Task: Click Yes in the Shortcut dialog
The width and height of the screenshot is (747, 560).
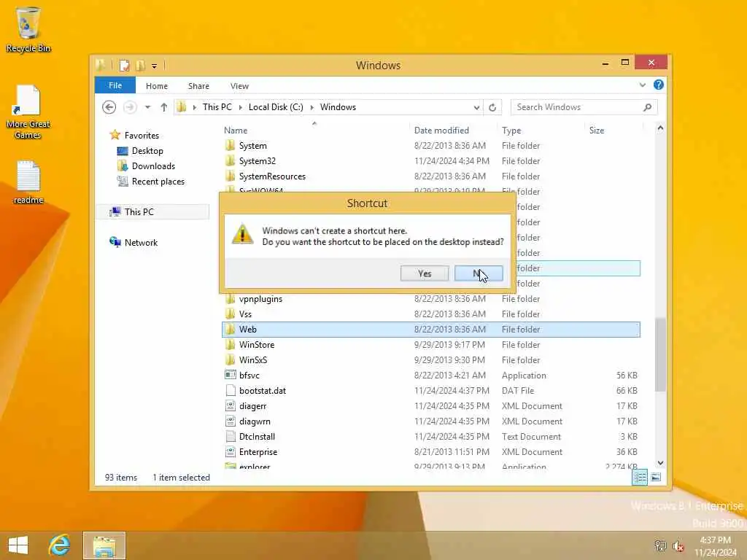Action: tap(424, 273)
